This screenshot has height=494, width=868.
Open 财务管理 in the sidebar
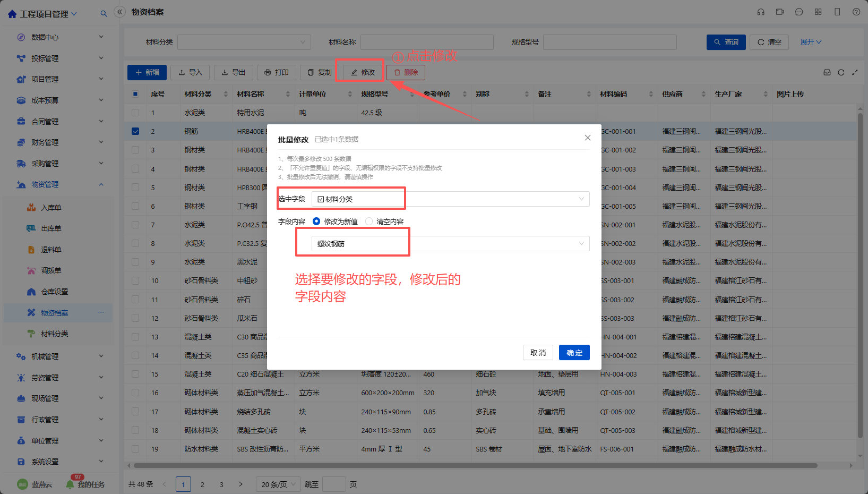pos(60,142)
